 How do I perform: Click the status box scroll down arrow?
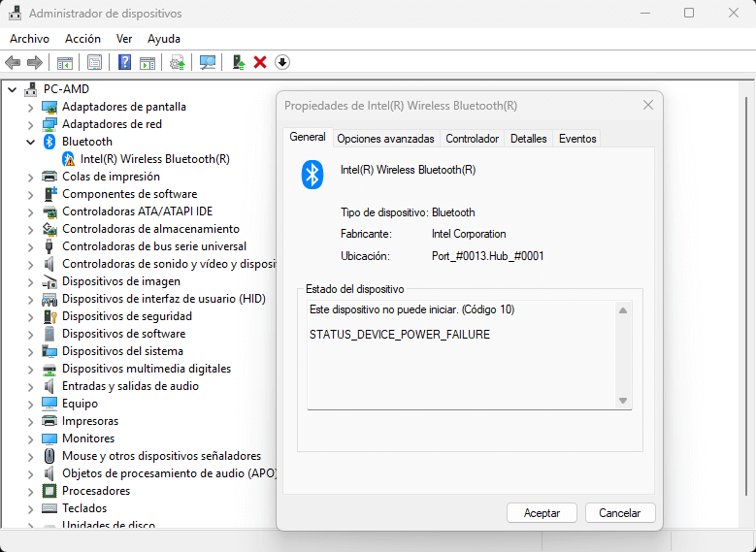click(623, 401)
